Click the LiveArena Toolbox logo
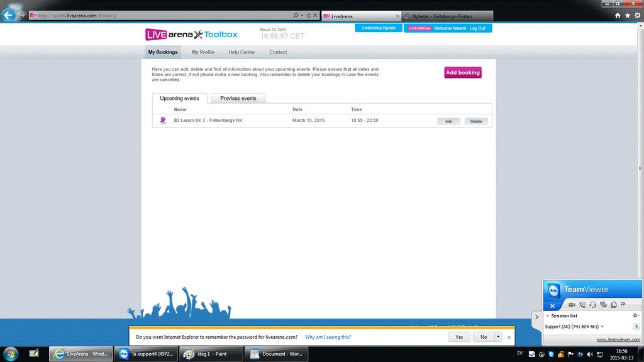 tap(191, 35)
